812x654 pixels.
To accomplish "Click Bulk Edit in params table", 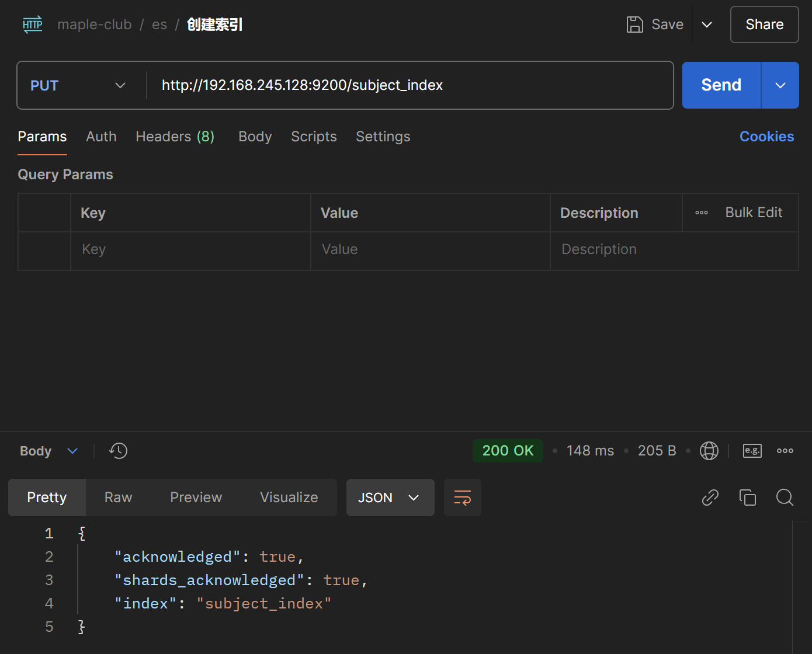I will [x=754, y=213].
